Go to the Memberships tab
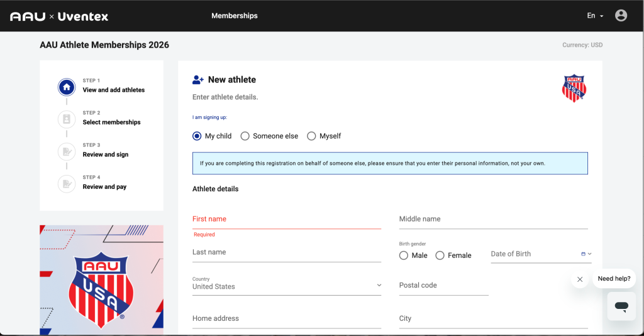The height and width of the screenshot is (336, 644). click(x=235, y=16)
